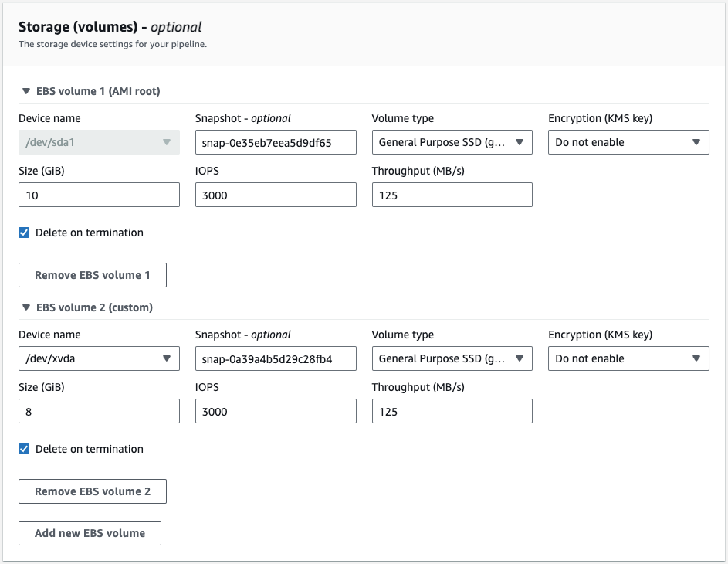The width and height of the screenshot is (728, 564).
Task: Open the Encryption (KMS key) dropdown for volume 2
Action: (628, 358)
